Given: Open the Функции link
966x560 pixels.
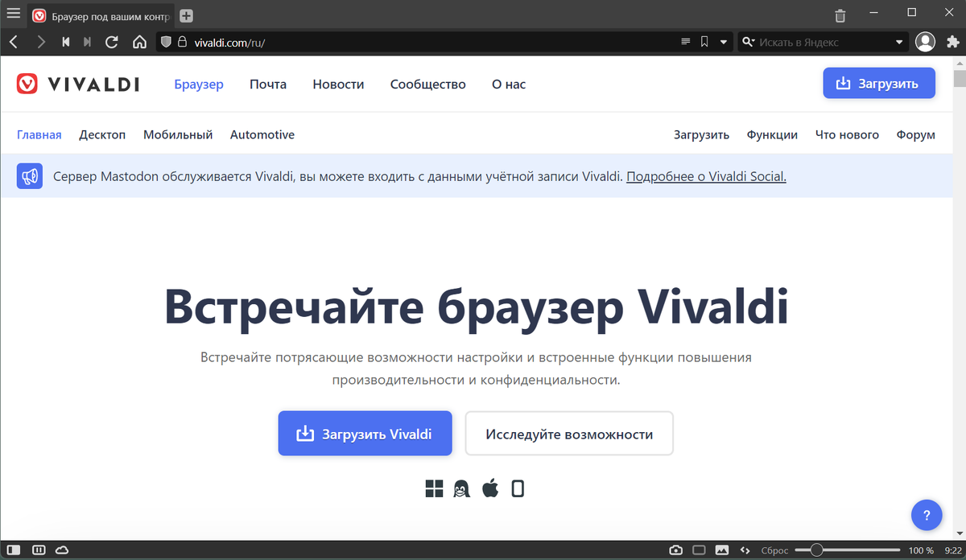Looking at the screenshot, I should [772, 134].
